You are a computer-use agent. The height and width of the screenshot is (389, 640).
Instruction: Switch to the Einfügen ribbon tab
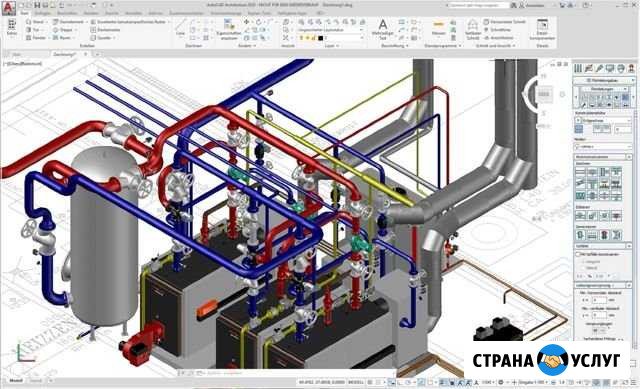pyautogui.click(x=42, y=13)
